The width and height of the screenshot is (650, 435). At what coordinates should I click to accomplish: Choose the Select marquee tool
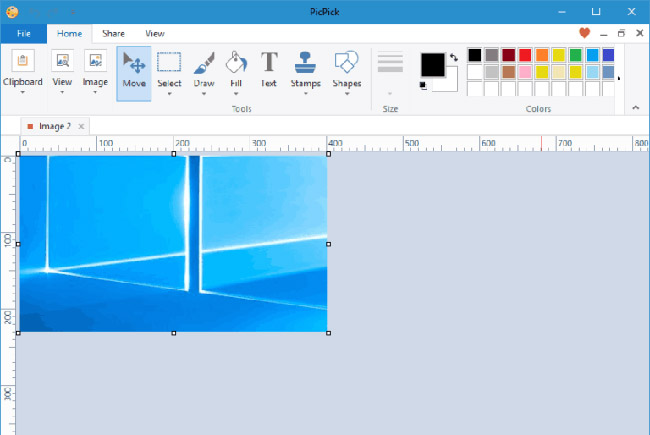[x=169, y=62]
